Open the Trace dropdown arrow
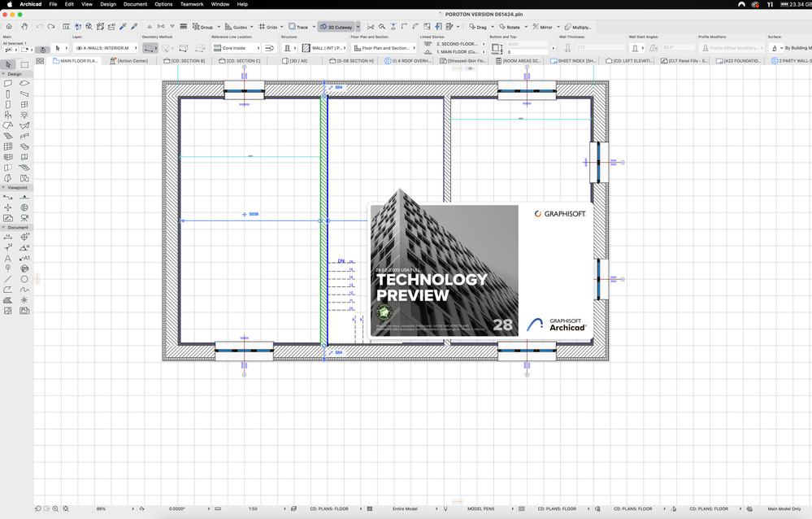The width and height of the screenshot is (812, 519). tap(314, 27)
